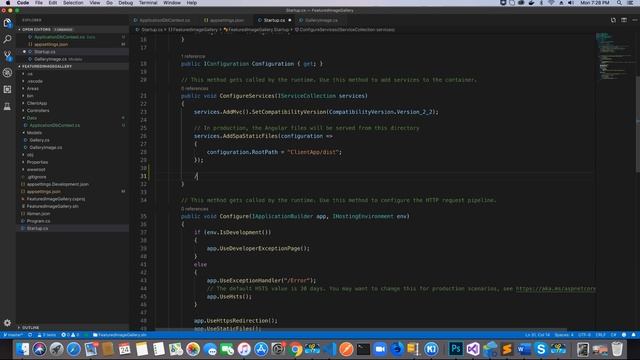
Task: Click the C# language mode indicator
Action: 613,335
